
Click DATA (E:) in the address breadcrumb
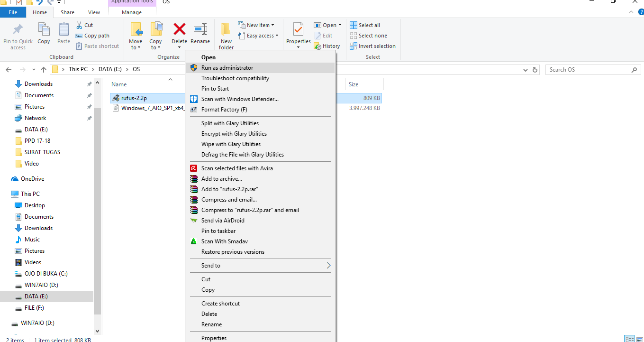click(x=110, y=69)
